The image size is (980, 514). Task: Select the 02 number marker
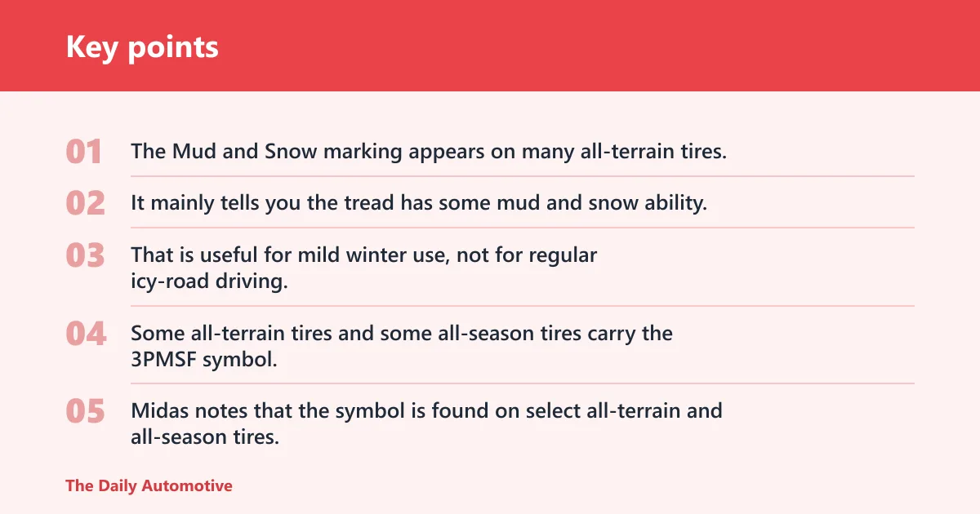(x=85, y=203)
